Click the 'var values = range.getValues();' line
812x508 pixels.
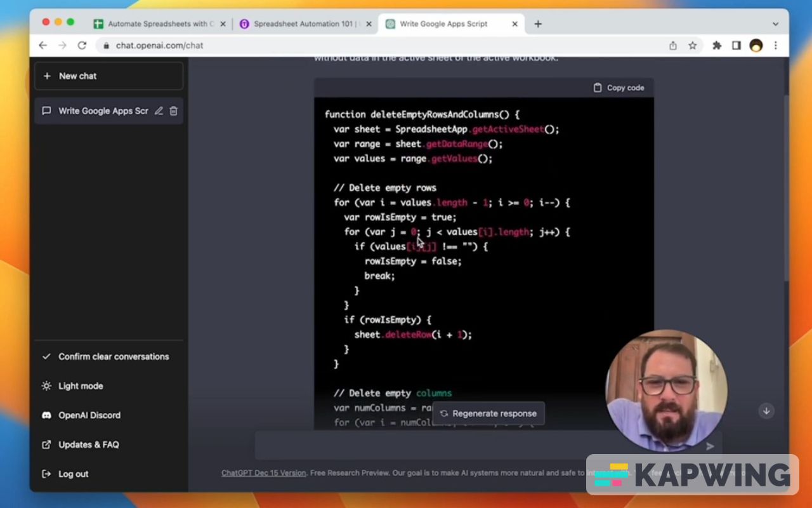413,159
